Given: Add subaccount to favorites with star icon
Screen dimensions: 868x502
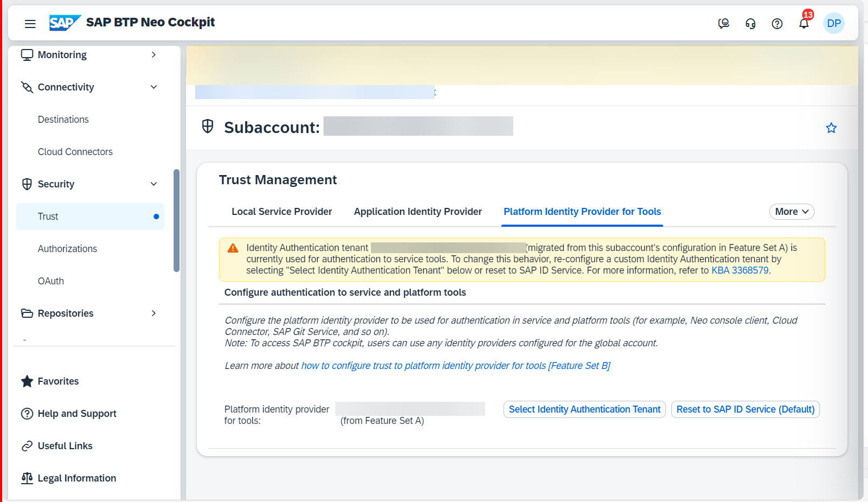Looking at the screenshot, I should tap(831, 128).
